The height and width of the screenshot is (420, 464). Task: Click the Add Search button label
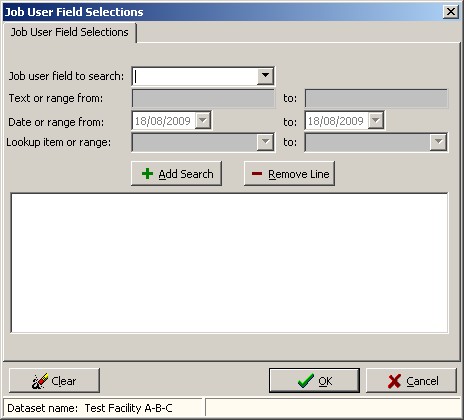(x=186, y=174)
